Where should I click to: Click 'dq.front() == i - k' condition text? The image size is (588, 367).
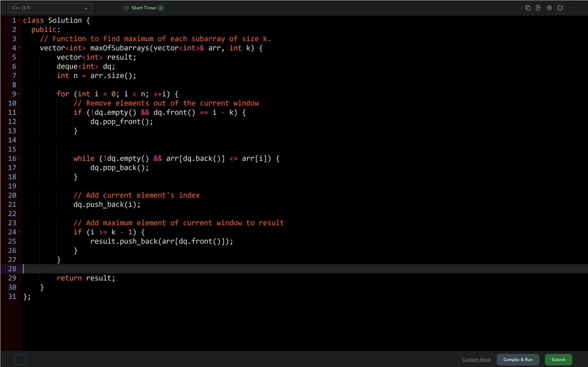[196, 112]
